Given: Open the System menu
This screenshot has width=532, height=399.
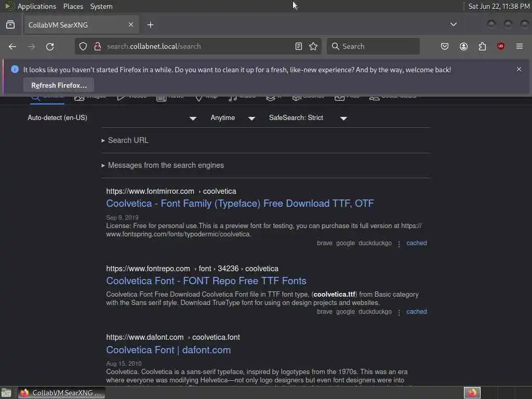Looking at the screenshot, I should [x=101, y=6].
